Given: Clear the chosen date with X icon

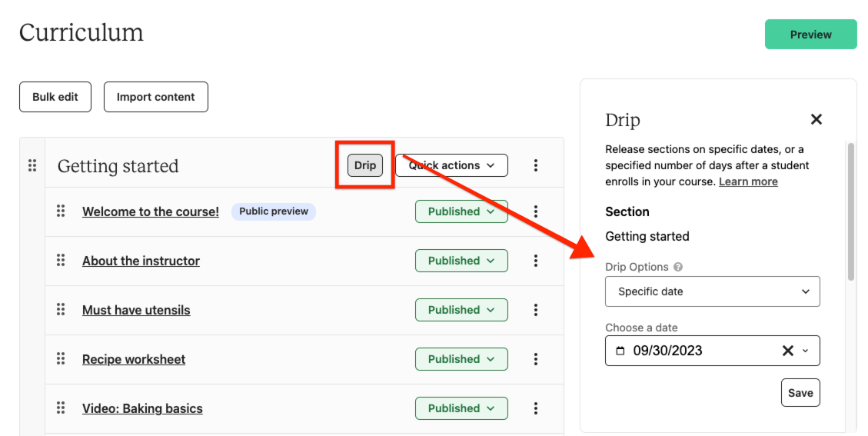Looking at the screenshot, I should pyautogui.click(x=787, y=351).
